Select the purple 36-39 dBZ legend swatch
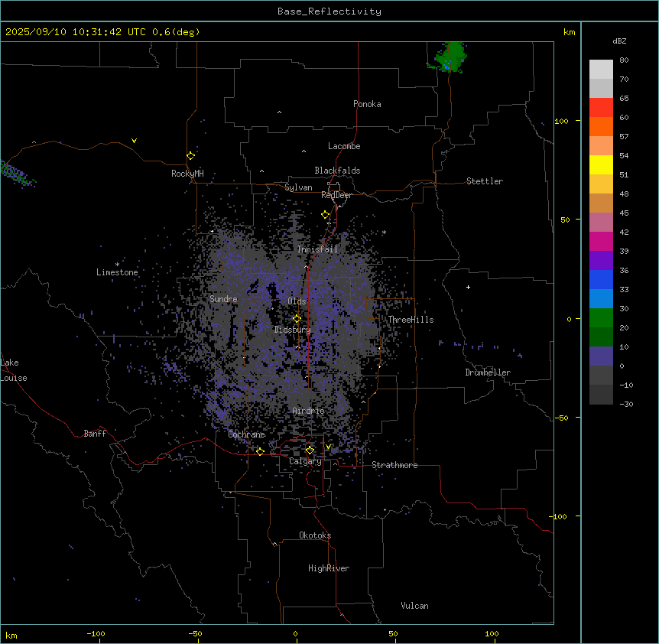Image resolution: width=659 pixels, height=644 pixels. (601, 261)
